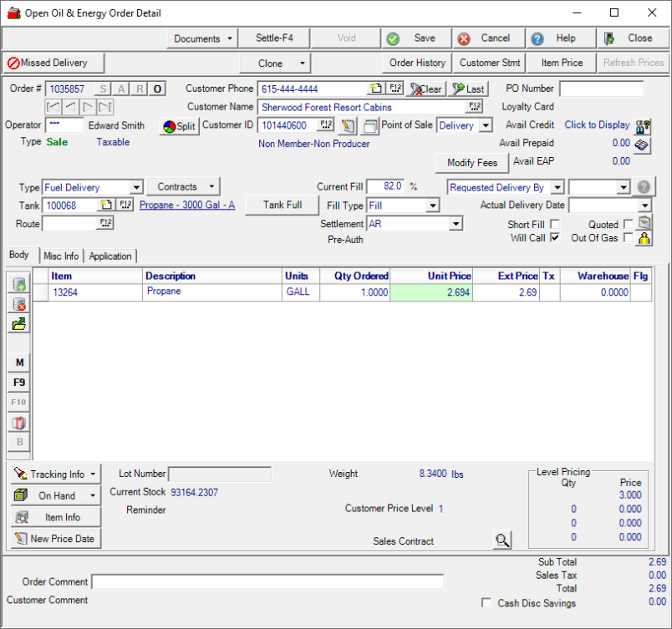
Task: Toggle the Cash Disc Savings checkbox
Action: (x=486, y=603)
